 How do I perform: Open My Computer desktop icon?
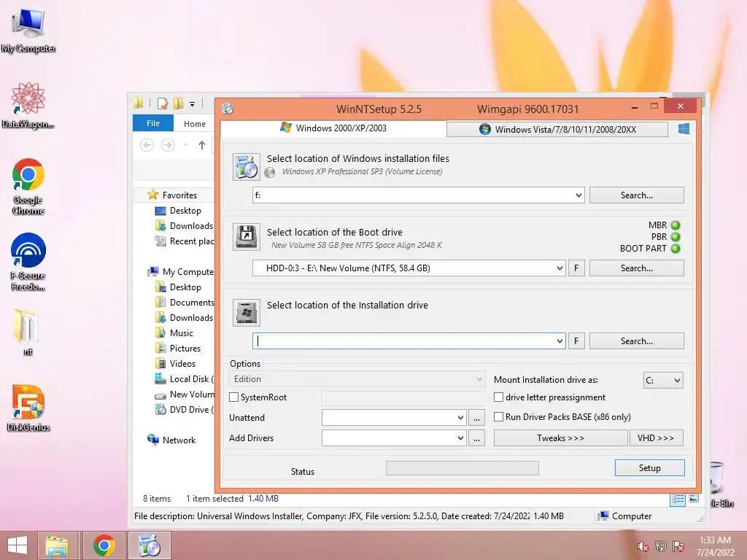tap(28, 29)
